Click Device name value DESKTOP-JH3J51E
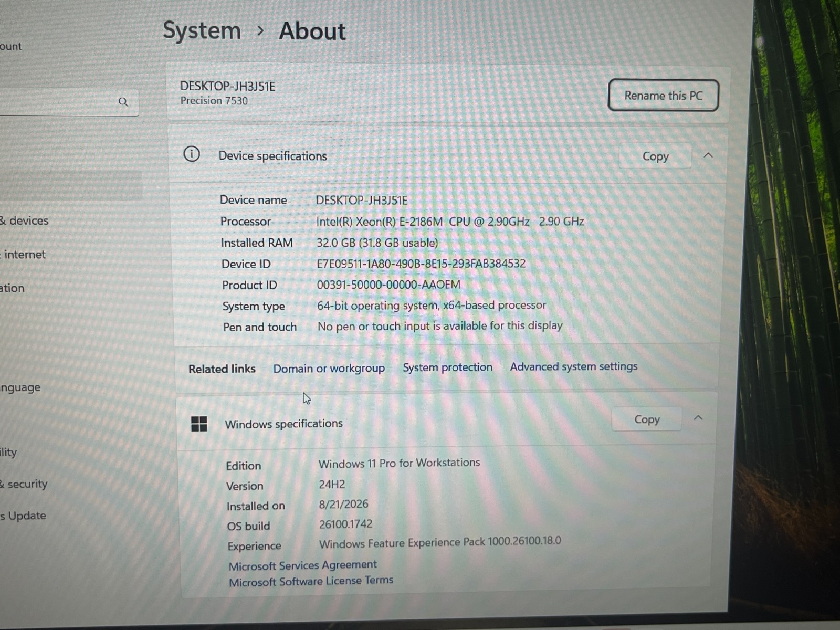The image size is (840, 630). tap(362, 201)
